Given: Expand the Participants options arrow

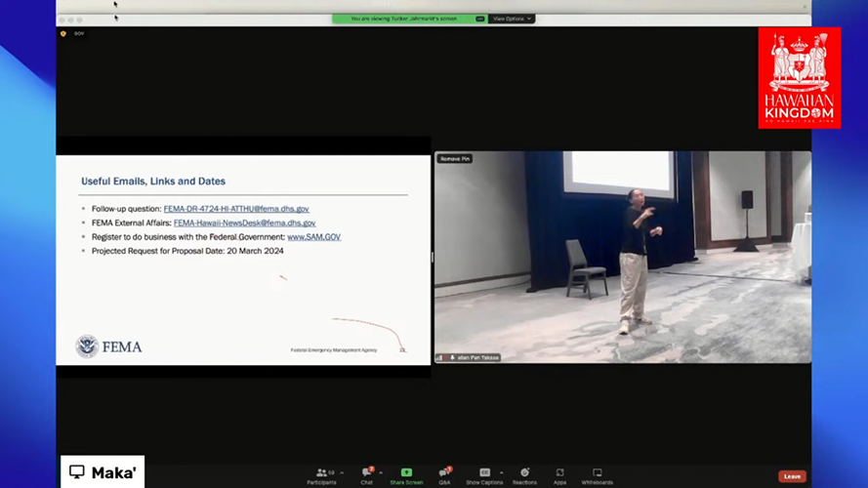Looking at the screenshot, I should 342,472.
